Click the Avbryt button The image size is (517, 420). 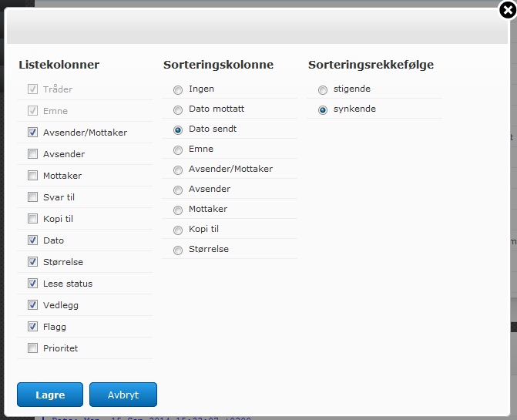coord(123,395)
